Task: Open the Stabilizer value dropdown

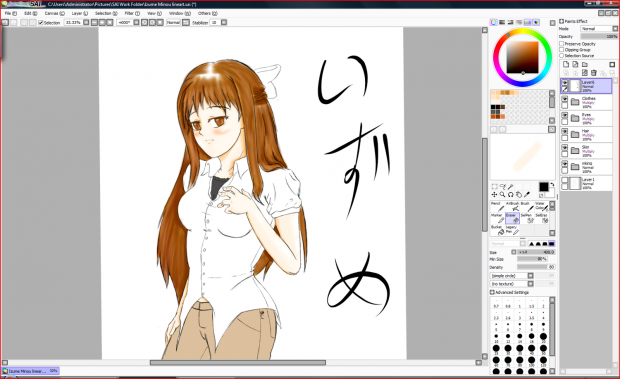Action: 224,23
